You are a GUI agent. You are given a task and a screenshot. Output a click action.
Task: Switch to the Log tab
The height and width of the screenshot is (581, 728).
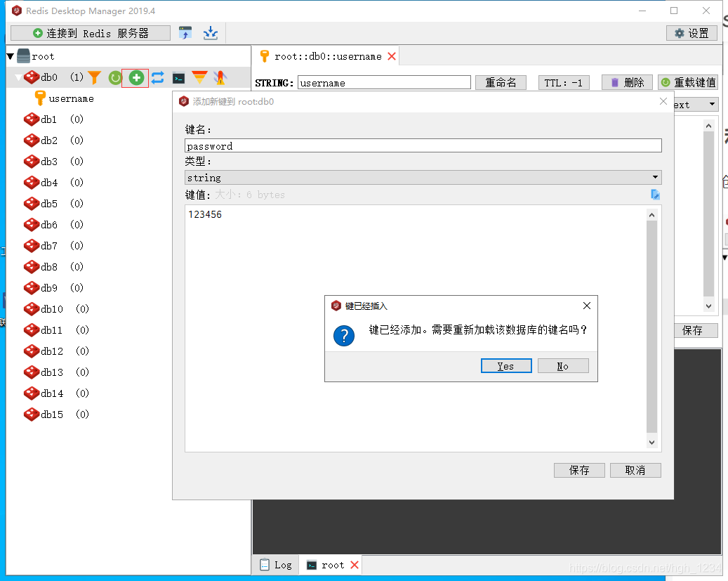pyautogui.click(x=277, y=566)
